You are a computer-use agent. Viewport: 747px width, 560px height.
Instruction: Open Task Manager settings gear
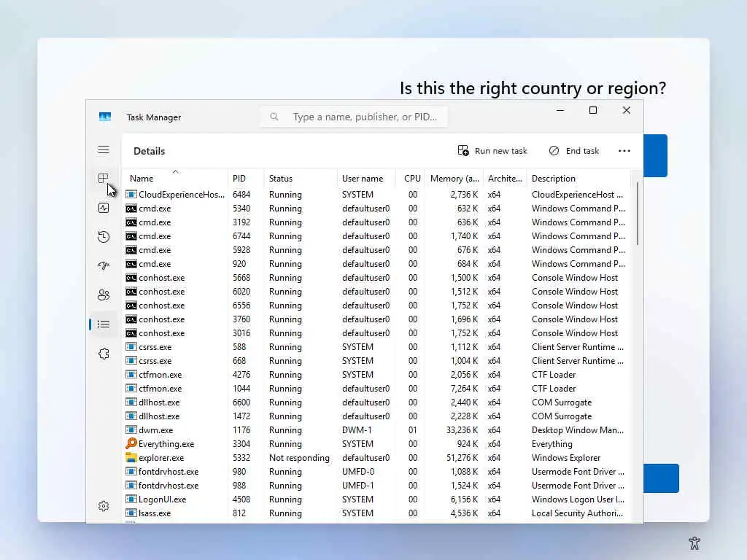click(x=104, y=506)
